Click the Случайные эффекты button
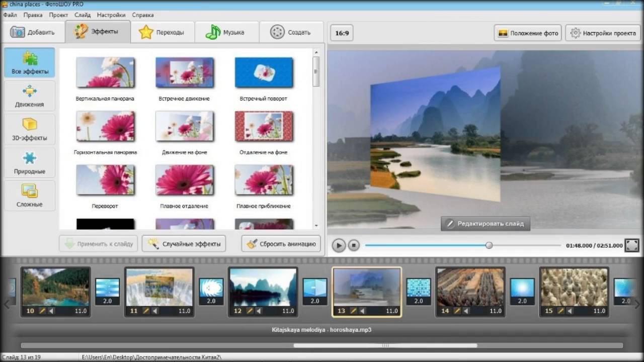 coord(184,244)
